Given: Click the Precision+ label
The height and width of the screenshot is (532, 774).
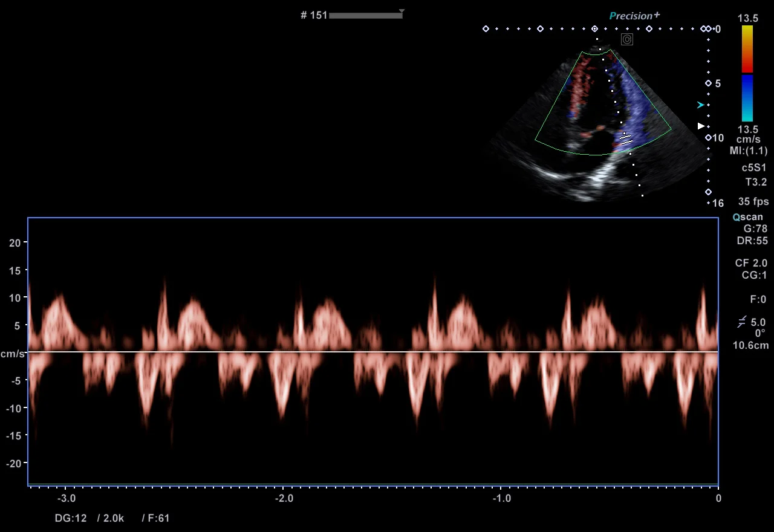Looking at the screenshot, I should 634,16.
